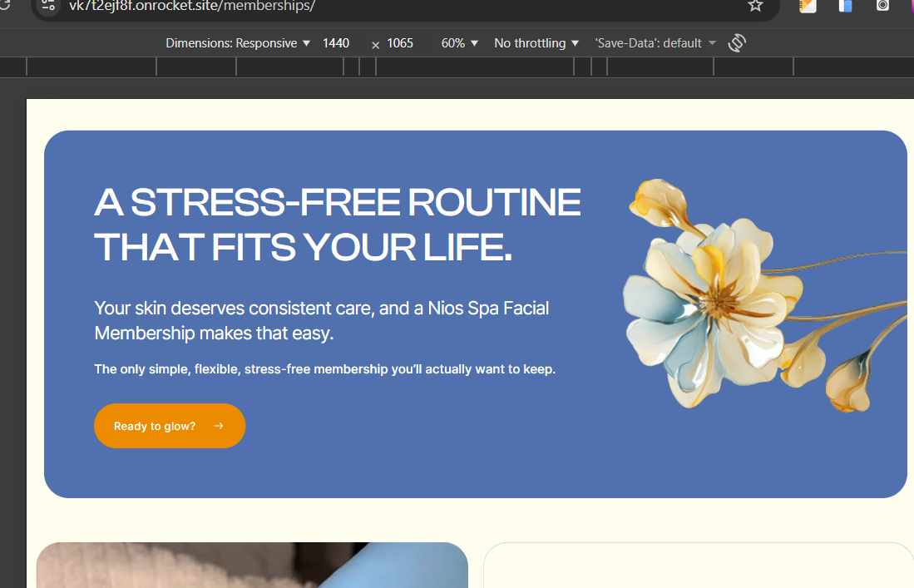
Task: Open the Dimensions: Responsive dropdown
Action: 238,43
